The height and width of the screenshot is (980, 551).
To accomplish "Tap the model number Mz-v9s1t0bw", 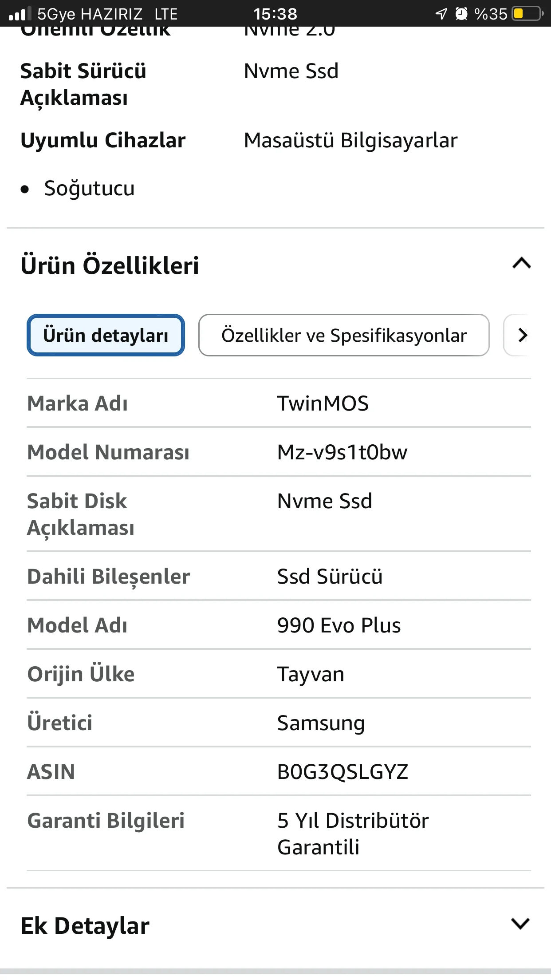I will click(x=342, y=452).
